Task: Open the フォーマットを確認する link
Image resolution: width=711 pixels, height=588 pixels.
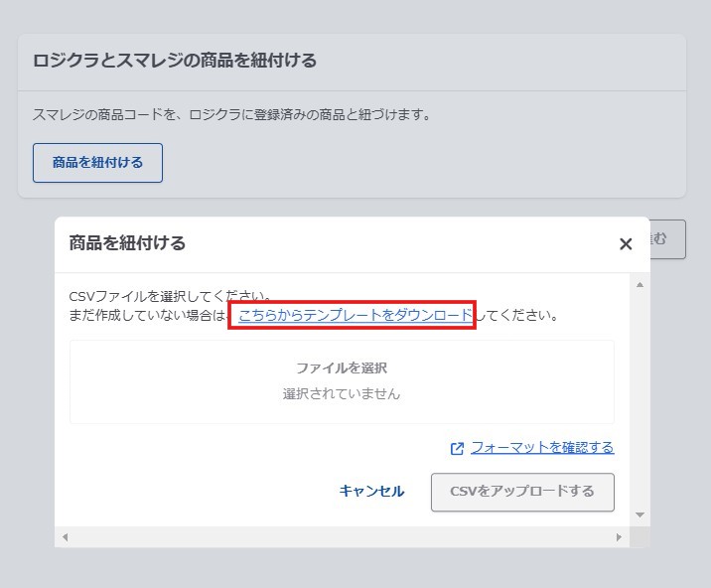Action: 542,448
